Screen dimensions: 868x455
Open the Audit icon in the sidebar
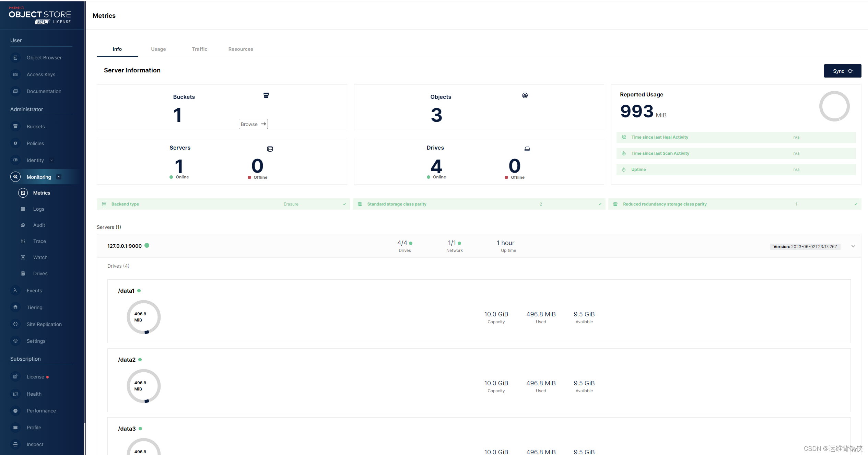click(23, 225)
